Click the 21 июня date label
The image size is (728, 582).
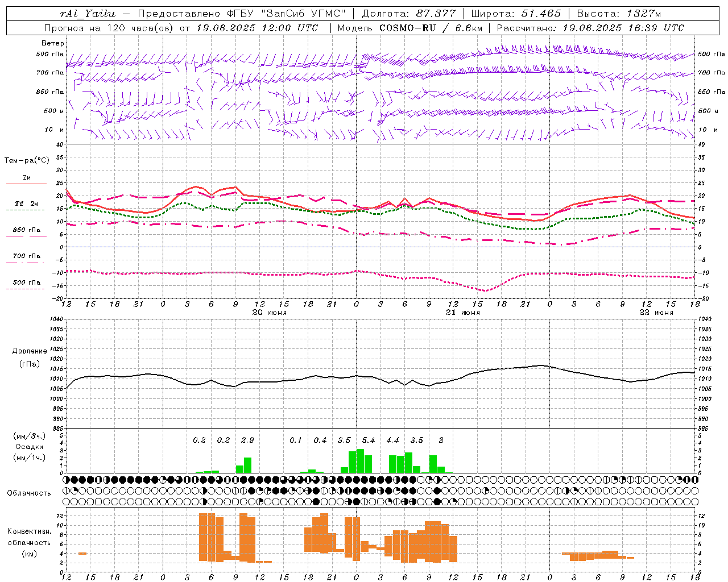click(x=463, y=313)
